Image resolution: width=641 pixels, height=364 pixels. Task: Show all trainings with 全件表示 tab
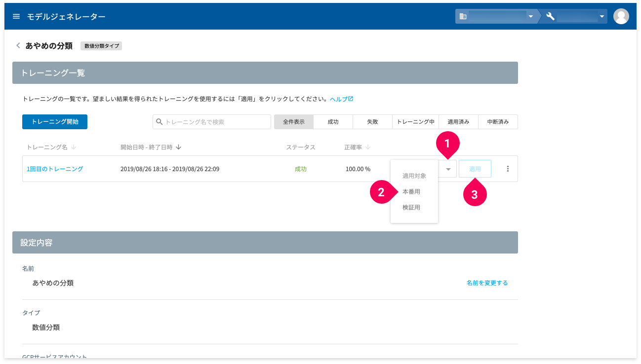tap(294, 122)
